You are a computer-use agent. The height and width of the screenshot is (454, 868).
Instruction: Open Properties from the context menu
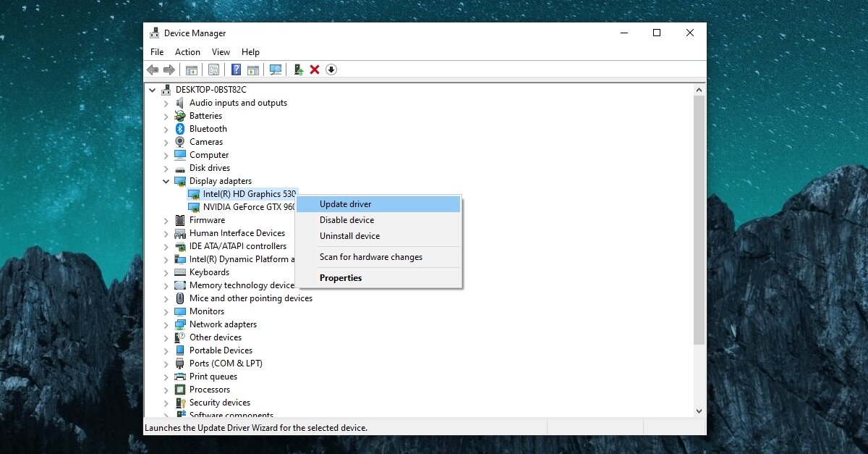pyautogui.click(x=341, y=278)
